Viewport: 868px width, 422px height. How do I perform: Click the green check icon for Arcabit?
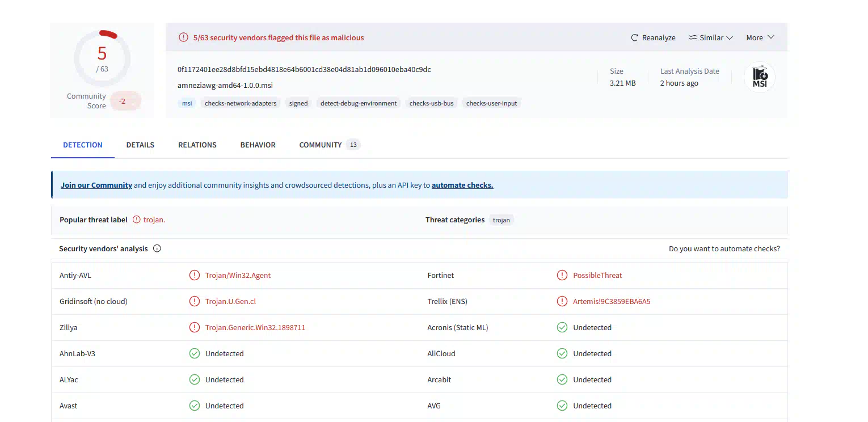pyautogui.click(x=562, y=379)
